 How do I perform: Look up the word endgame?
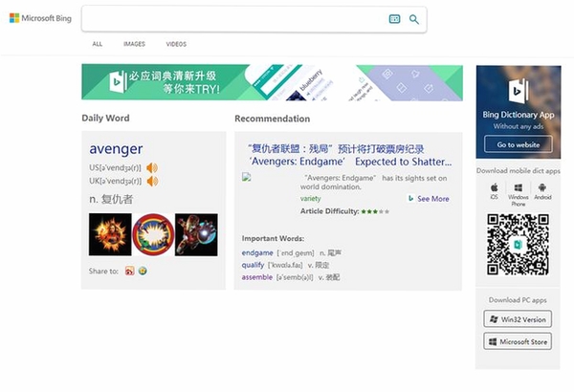(x=257, y=253)
